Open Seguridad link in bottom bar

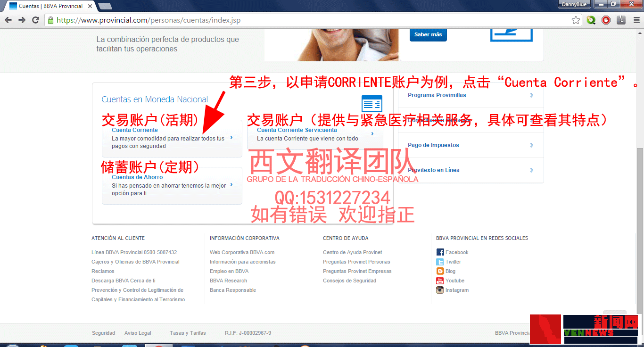(103, 333)
